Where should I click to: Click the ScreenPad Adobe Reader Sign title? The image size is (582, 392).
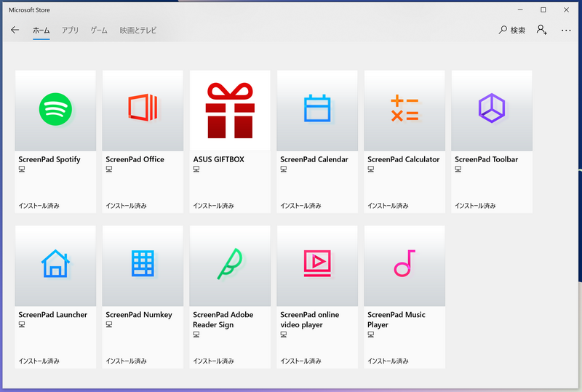[223, 319]
